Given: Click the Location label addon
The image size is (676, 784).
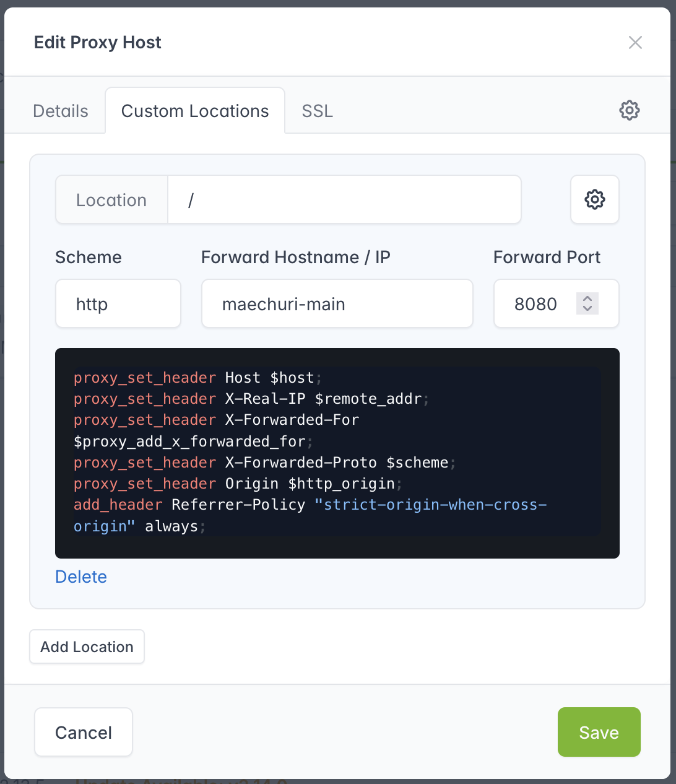Looking at the screenshot, I should pos(111,199).
